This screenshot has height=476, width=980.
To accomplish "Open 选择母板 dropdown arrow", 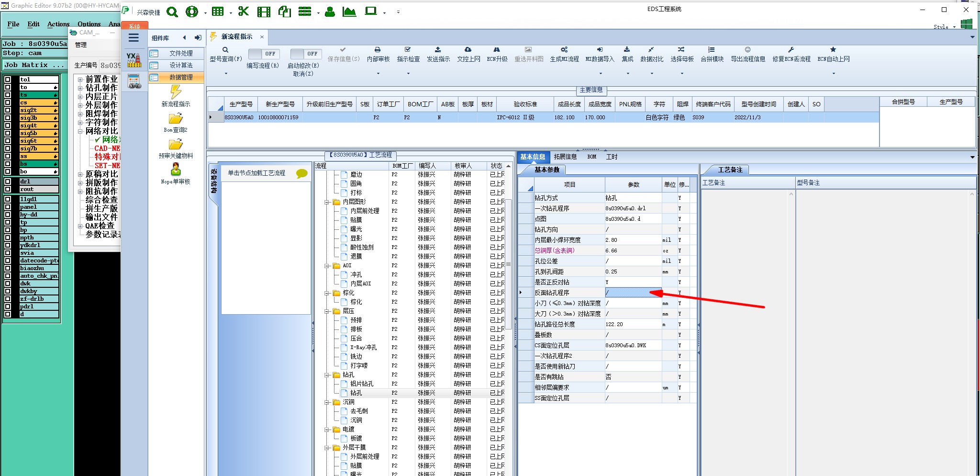I will click(x=682, y=73).
